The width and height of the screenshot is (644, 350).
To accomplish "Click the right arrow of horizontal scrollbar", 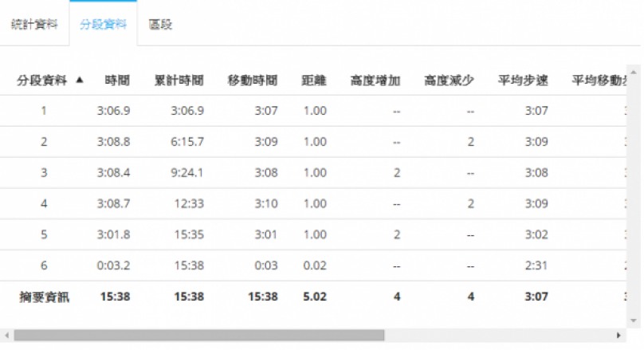I will point(618,336).
